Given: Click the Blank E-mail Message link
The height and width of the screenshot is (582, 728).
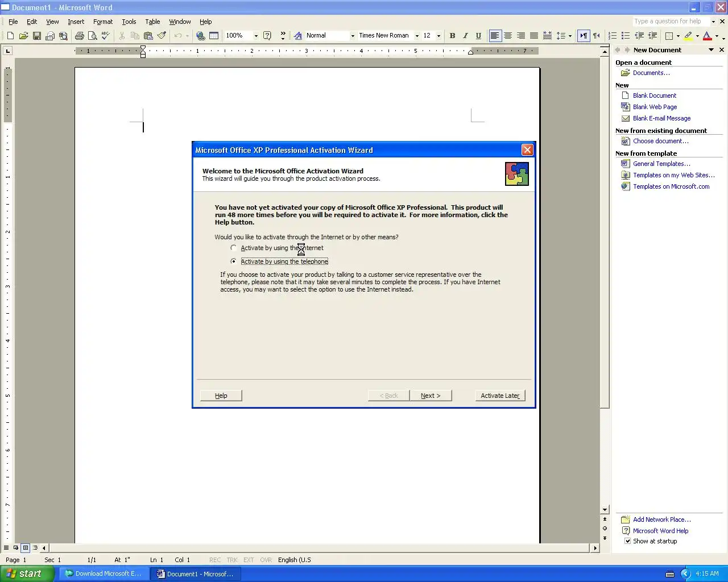Looking at the screenshot, I should pyautogui.click(x=661, y=118).
